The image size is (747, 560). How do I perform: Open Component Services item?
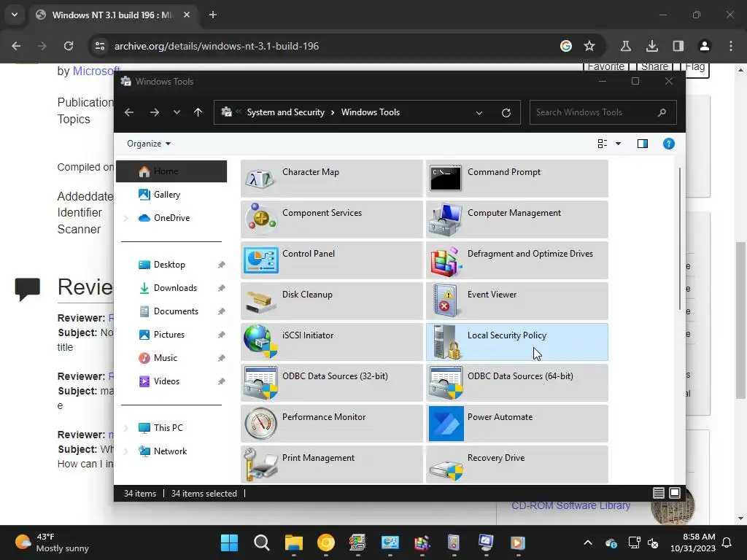pos(332,219)
